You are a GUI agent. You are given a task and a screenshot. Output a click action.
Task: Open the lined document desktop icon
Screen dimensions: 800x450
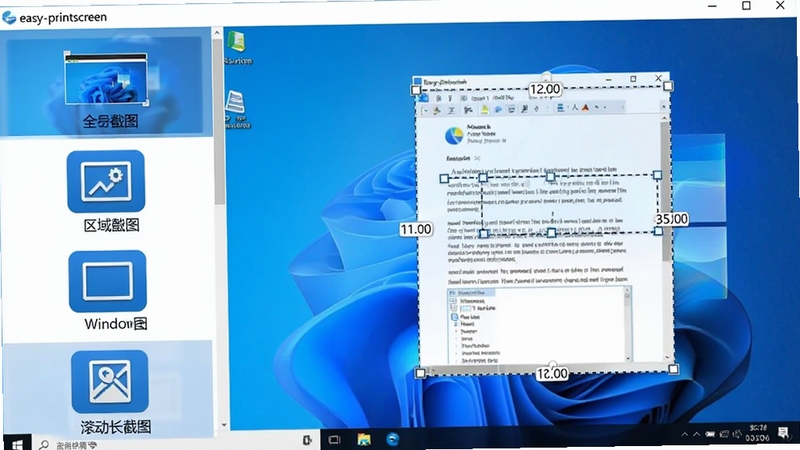pos(236,102)
